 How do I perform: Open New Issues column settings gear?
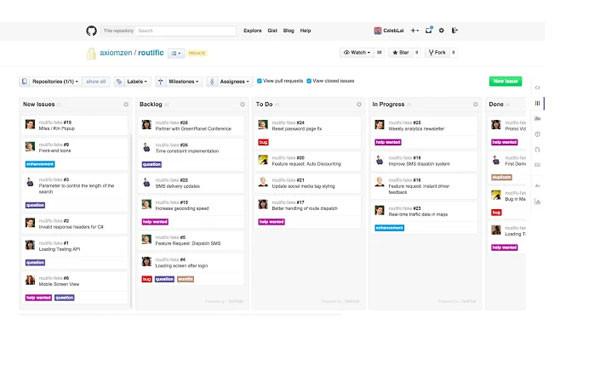pyautogui.click(x=126, y=104)
